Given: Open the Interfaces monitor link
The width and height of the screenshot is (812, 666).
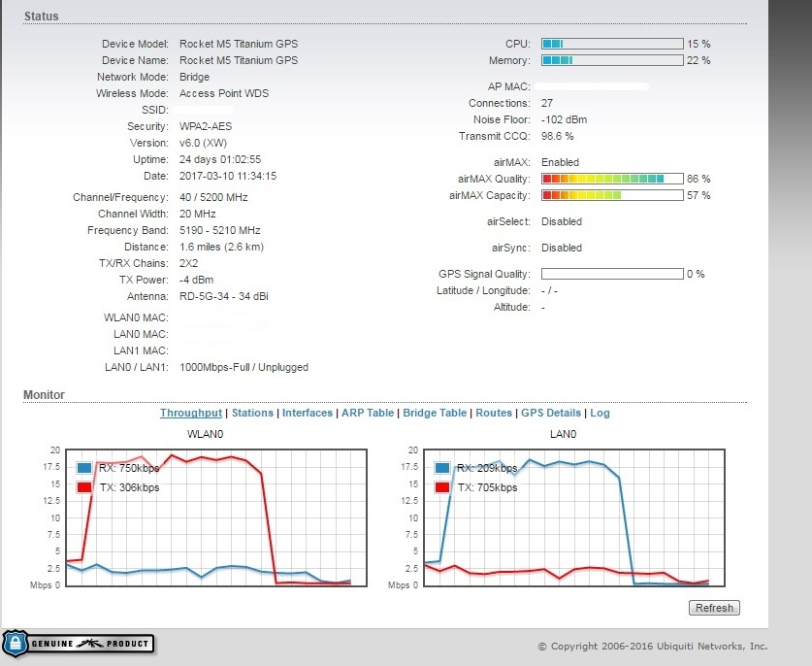Looking at the screenshot, I should coord(308,413).
